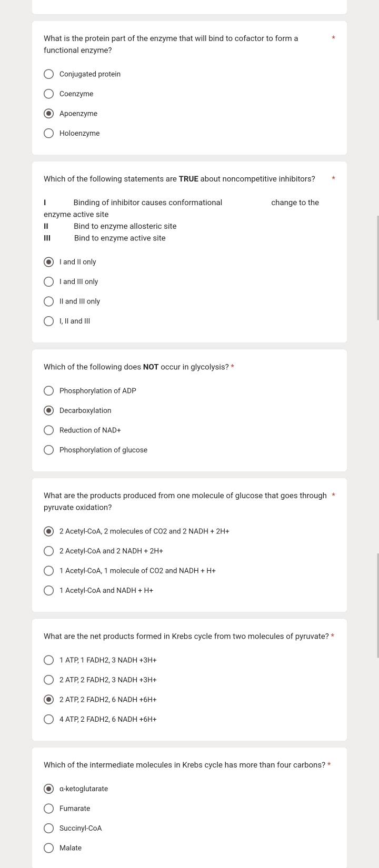Viewport: 379px width, 868px height.
Task: Choose Decarboxylation in glycolysis question
Action: (x=49, y=410)
